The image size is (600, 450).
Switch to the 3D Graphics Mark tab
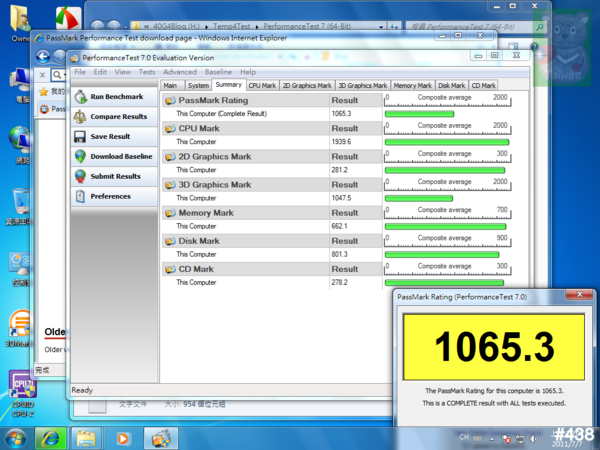(362, 86)
